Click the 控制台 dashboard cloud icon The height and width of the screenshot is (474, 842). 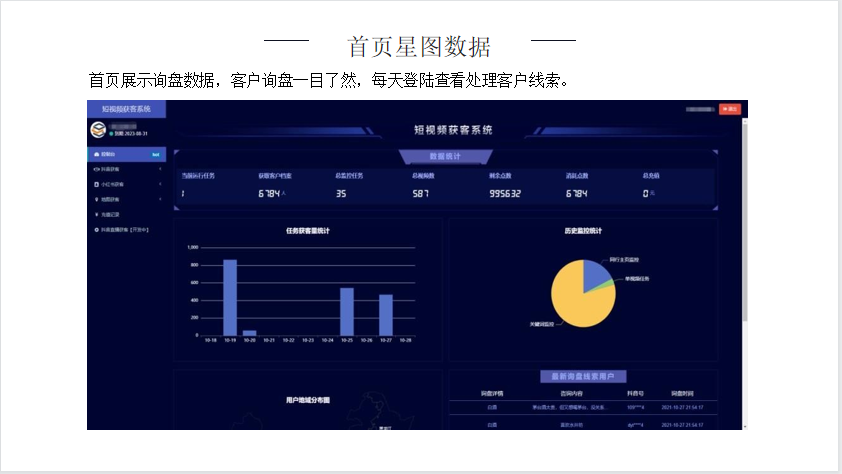(x=97, y=154)
